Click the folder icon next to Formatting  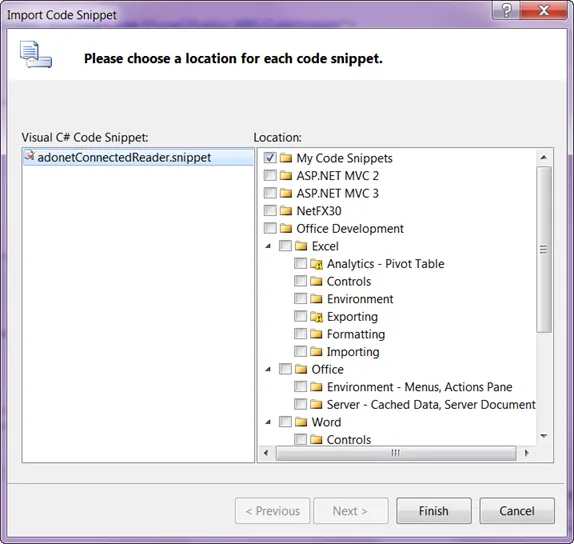coord(316,334)
